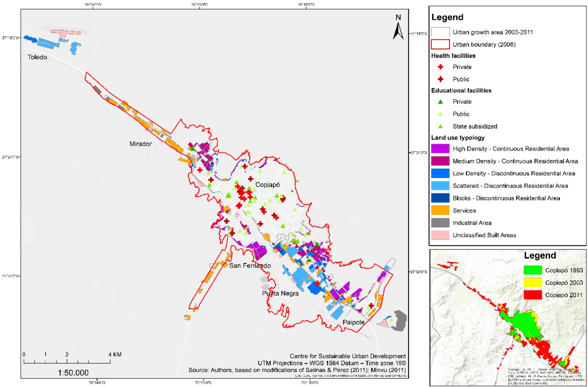Click the urban boundary red rectangle symbol
The image size is (588, 387).
tap(440, 44)
